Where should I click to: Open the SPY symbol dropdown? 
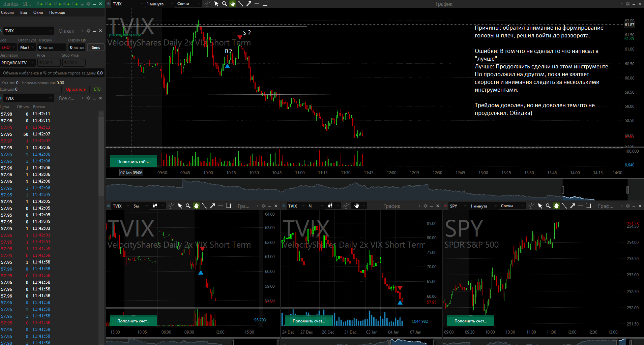tap(458, 206)
